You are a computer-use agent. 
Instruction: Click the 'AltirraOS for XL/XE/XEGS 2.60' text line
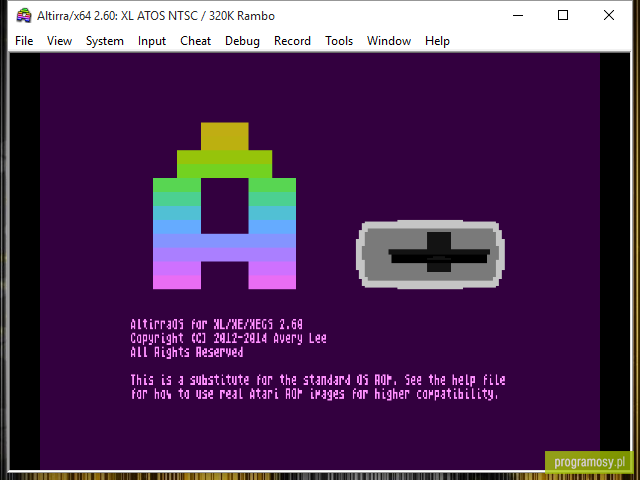[216, 324]
